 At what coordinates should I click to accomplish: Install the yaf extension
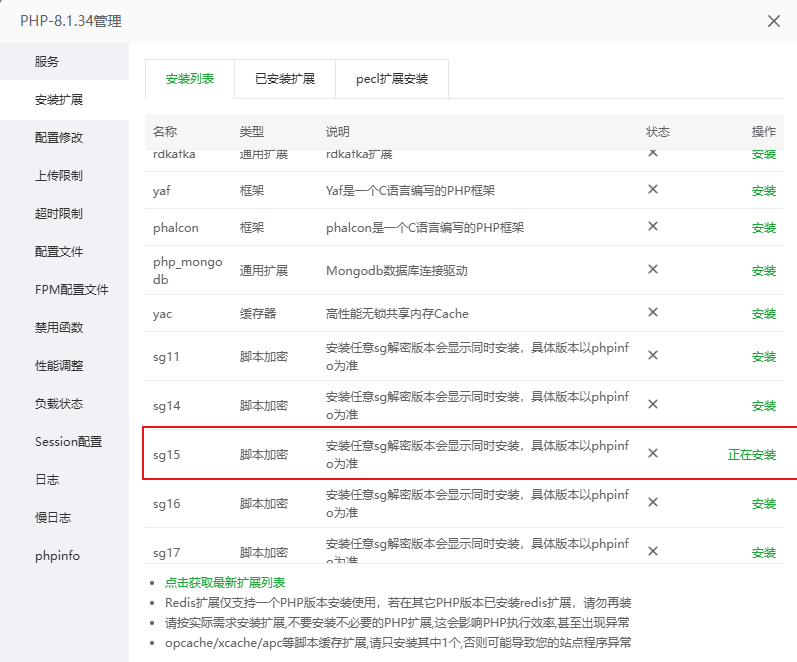click(x=763, y=191)
